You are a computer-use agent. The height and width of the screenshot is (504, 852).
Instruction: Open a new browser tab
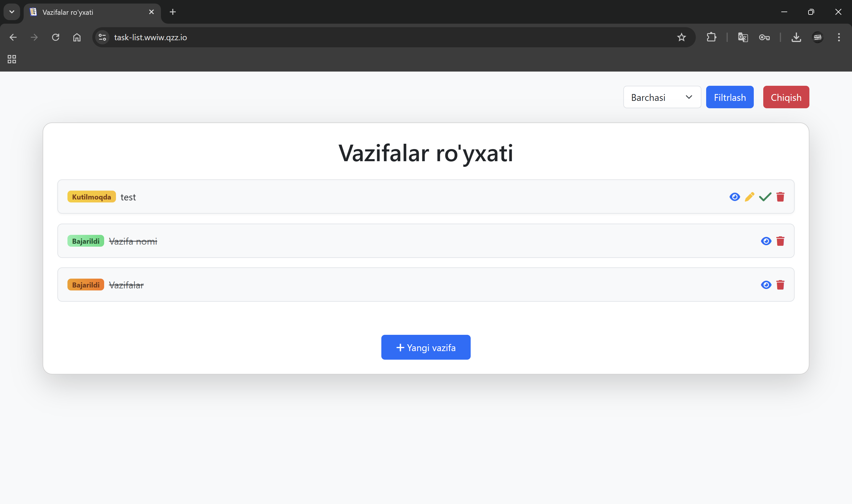pyautogui.click(x=172, y=12)
